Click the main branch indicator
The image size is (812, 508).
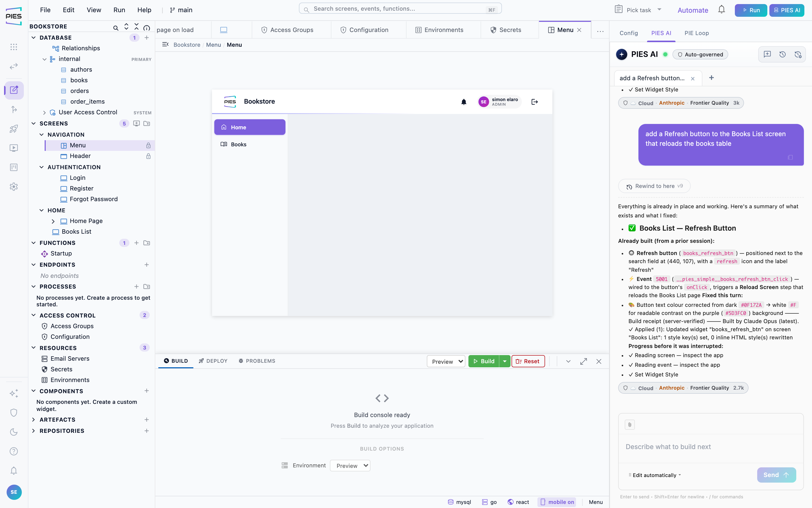[181, 10]
